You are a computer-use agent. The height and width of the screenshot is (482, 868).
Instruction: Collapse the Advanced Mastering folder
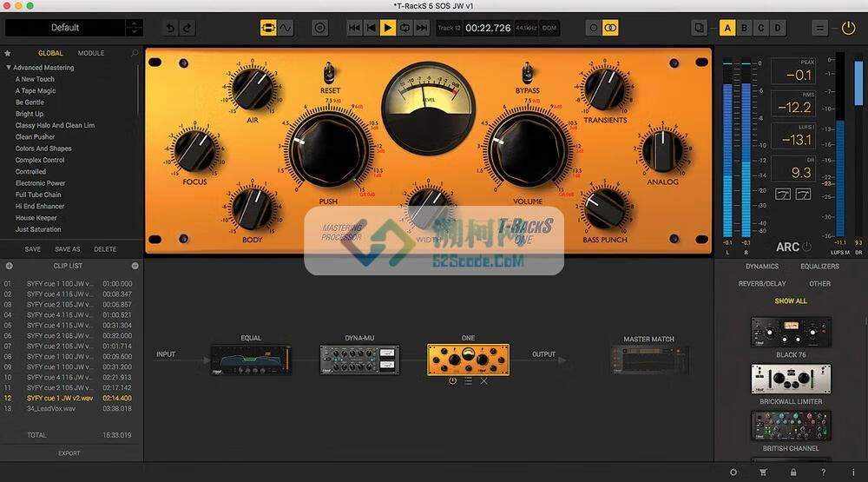(x=9, y=68)
